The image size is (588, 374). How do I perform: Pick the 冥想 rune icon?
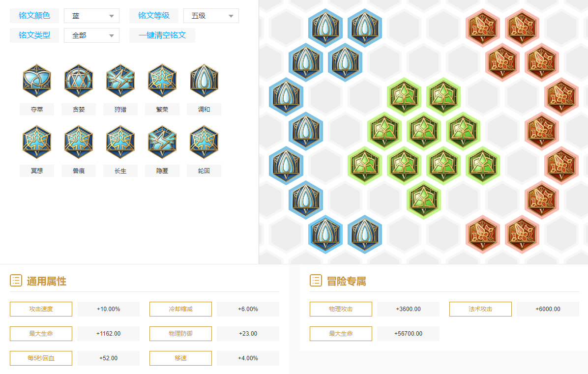[x=37, y=142]
